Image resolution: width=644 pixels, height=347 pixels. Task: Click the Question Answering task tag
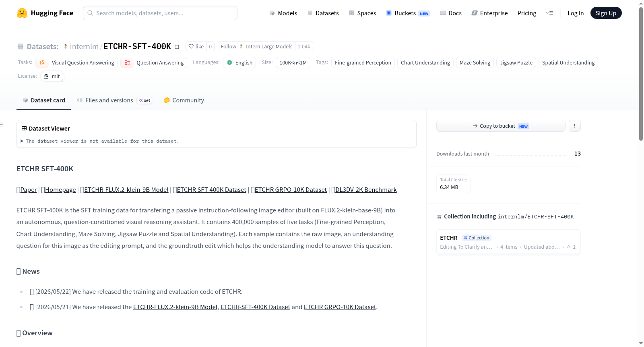(154, 62)
